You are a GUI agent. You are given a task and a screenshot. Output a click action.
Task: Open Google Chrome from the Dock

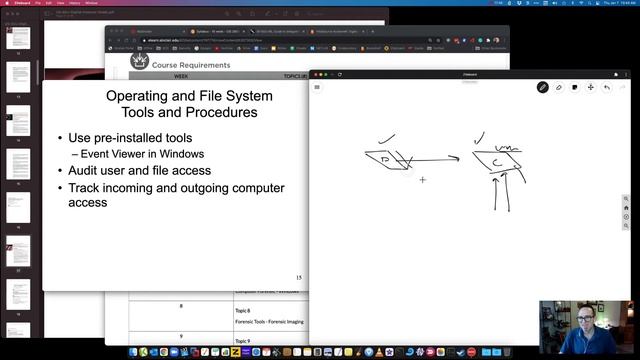(x=164, y=352)
